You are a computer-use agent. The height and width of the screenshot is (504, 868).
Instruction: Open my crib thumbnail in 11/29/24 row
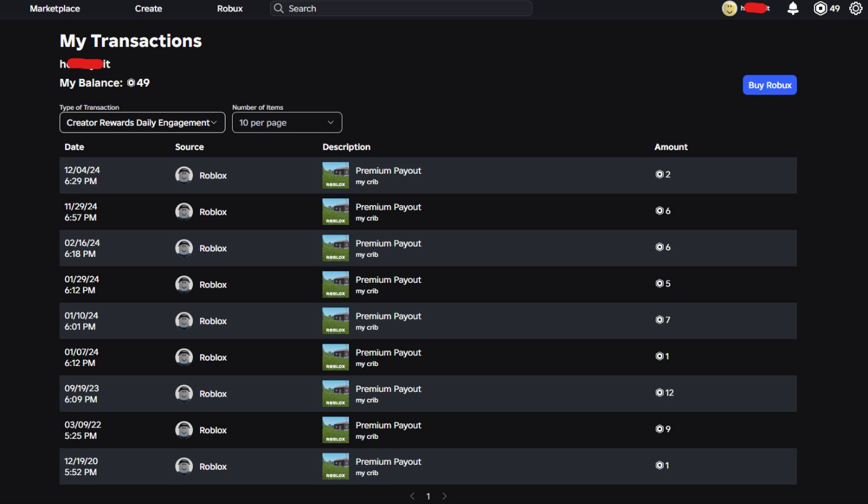click(336, 212)
